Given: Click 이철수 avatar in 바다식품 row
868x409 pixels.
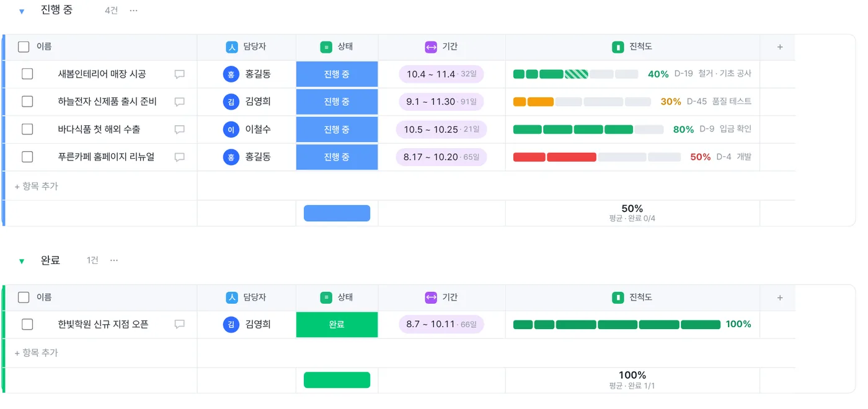Looking at the screenshot, I should (x=231, y=130).
